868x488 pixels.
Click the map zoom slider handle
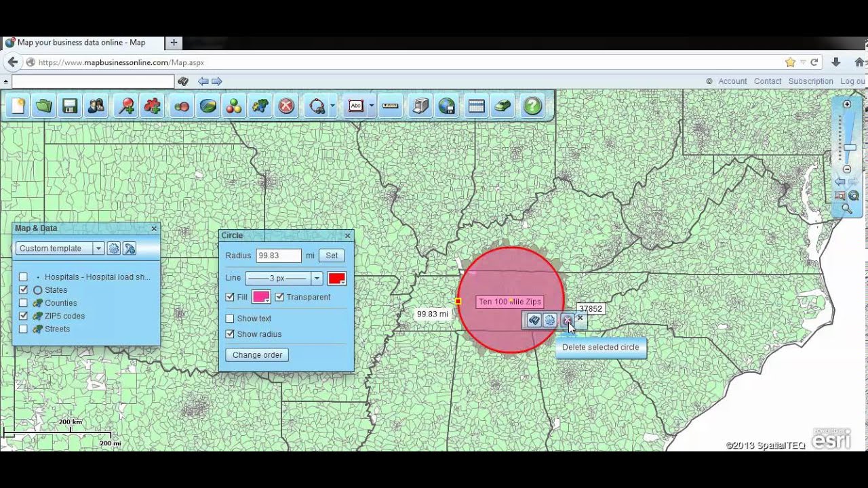coord(849,147)
